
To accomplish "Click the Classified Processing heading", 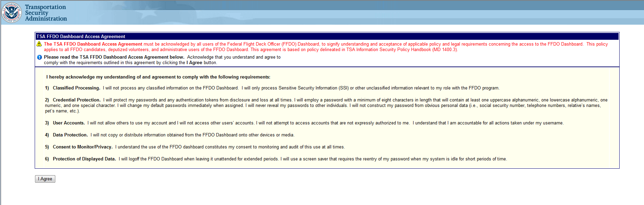I will (x=76, y=88).
